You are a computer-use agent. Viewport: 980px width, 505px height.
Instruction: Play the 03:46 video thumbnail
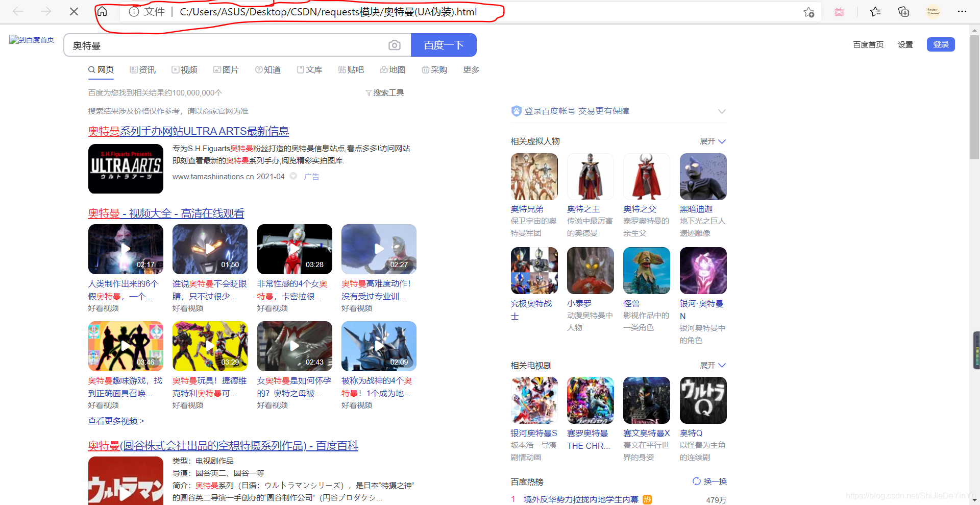pyautogui.click(x=126, y=346)
